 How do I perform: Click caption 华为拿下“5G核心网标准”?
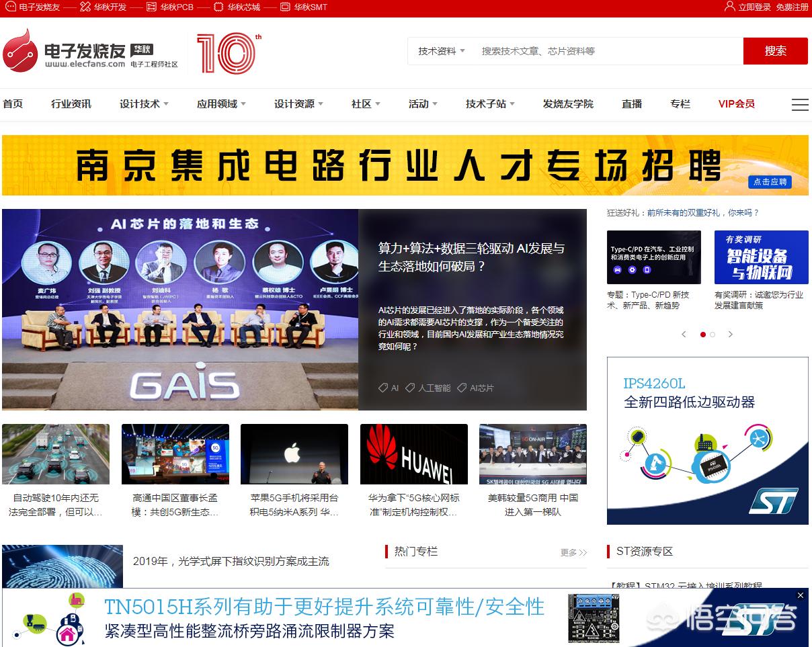tap(414, 505)
